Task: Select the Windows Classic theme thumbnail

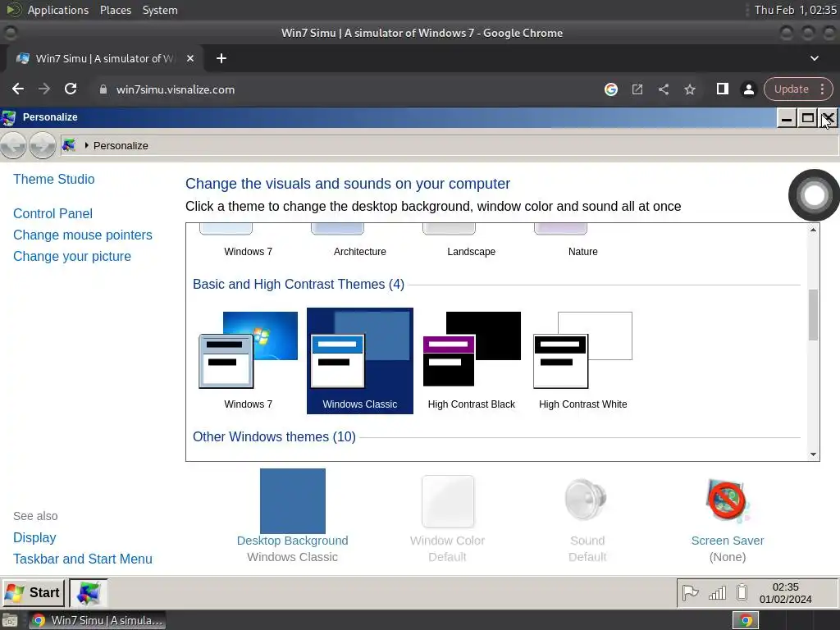Action: coord(359,361)
